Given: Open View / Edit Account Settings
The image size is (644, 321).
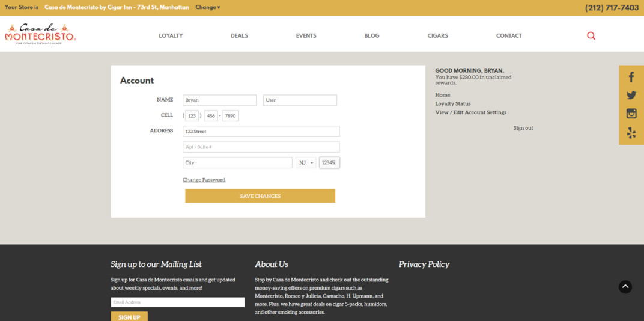Looking at the screenshot, I should (470, 112).
